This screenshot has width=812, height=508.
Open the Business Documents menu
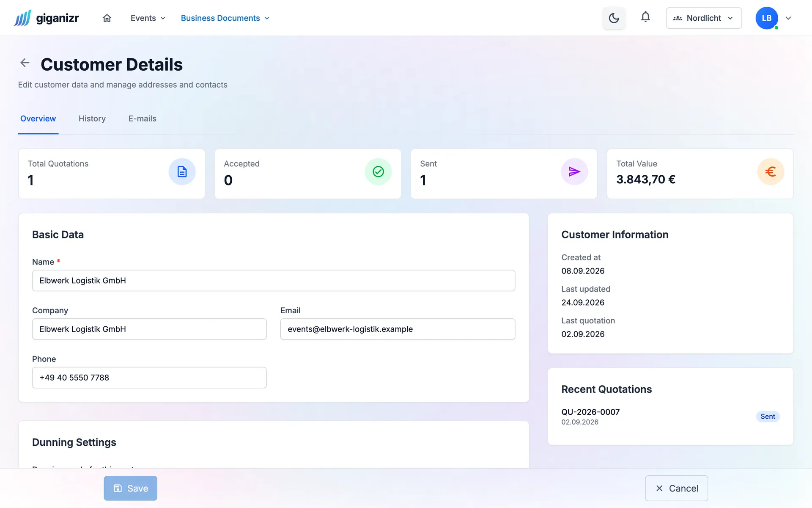[x=225, y=18]
